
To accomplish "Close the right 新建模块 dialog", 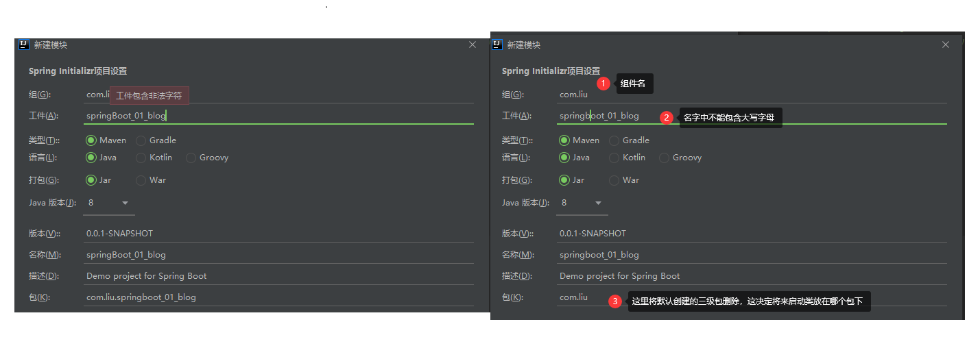I will 946,45.
